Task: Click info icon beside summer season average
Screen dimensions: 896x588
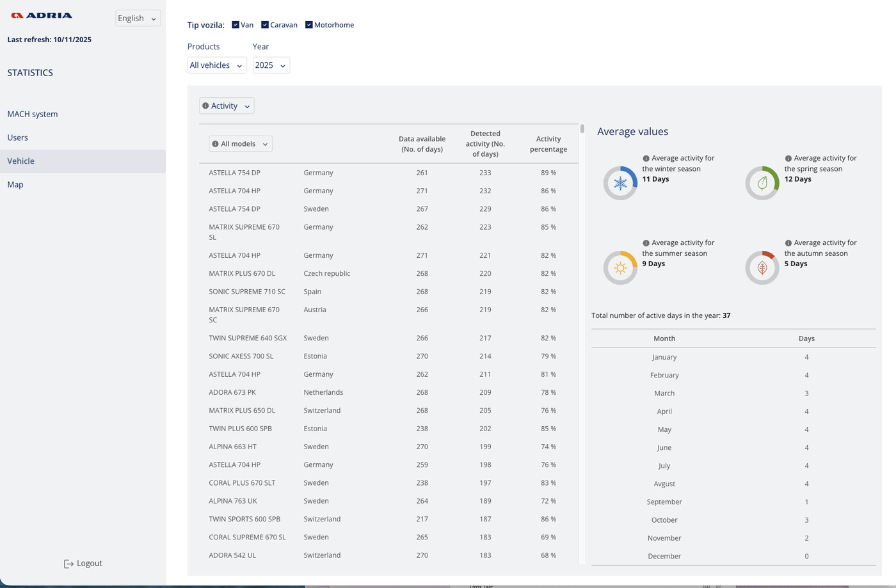Action: pyautogui.click(x=646, y=243)
